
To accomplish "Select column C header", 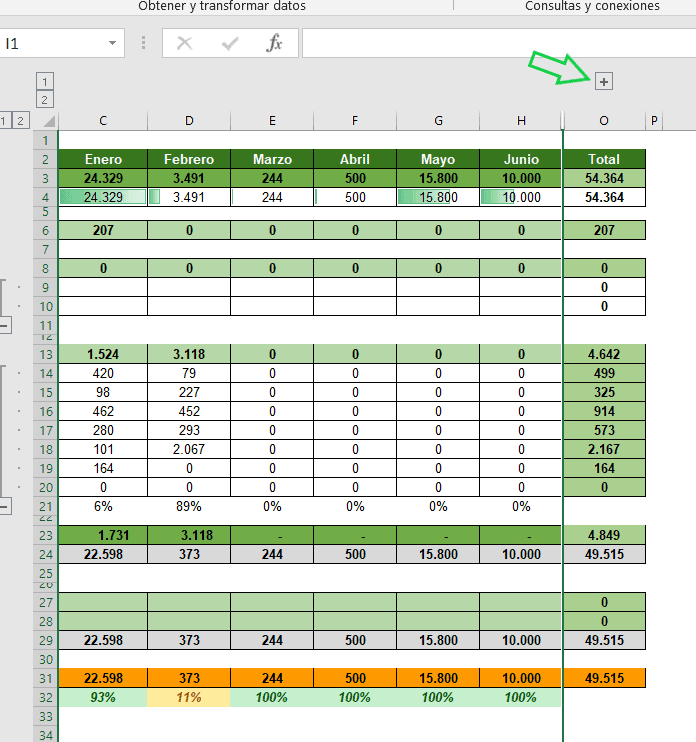I will 103,121.
